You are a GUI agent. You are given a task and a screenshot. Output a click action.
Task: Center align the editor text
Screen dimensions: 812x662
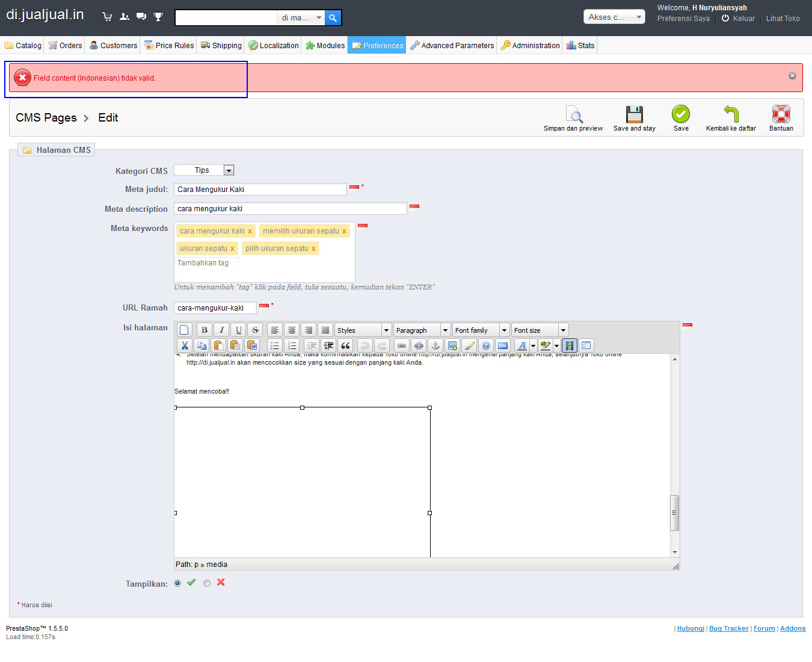coord(292,330)
